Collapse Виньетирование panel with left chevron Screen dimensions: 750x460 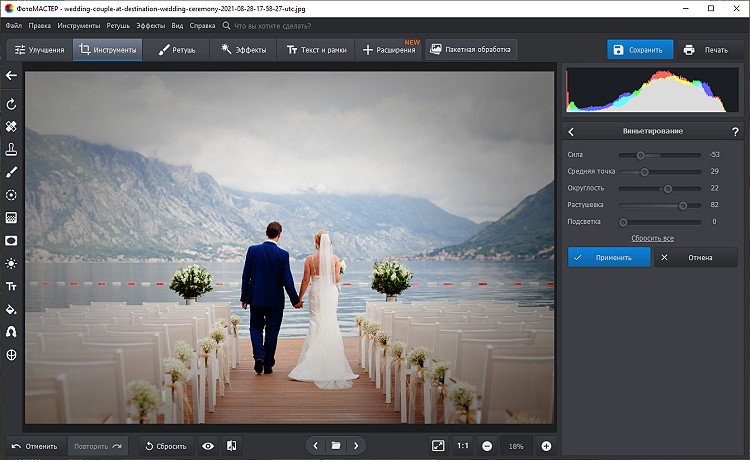pos(571,131)
